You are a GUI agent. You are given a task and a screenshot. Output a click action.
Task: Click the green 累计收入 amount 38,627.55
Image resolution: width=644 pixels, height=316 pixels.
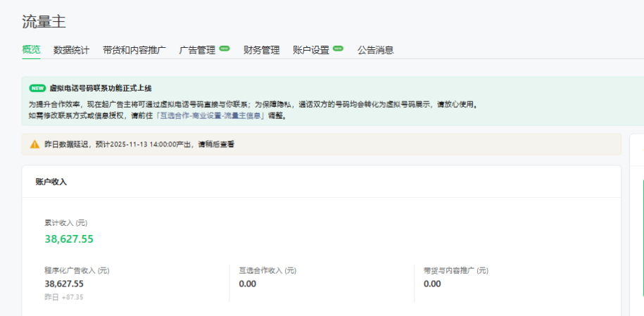[69, 239]
